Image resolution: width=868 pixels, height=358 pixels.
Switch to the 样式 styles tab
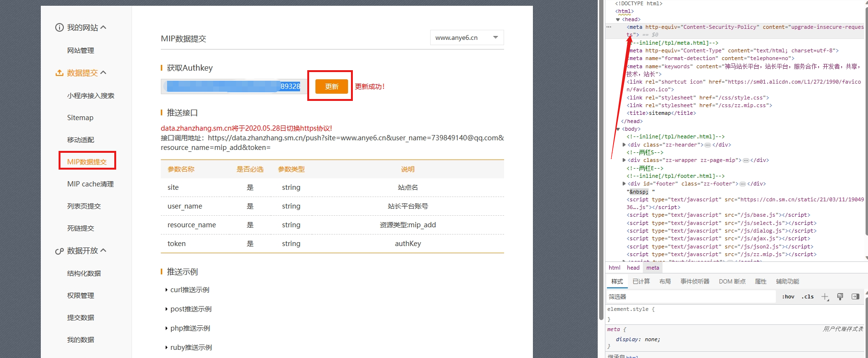(x=617, y=282)
